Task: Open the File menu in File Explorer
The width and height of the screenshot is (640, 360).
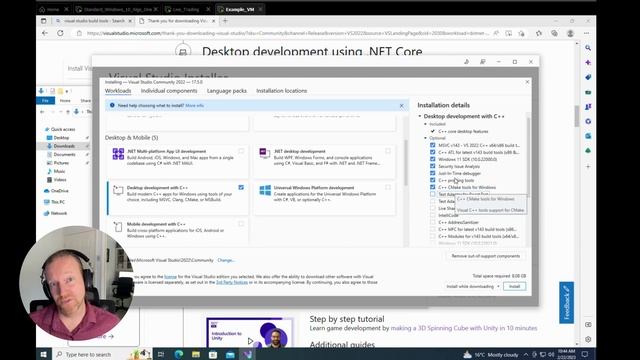Action: coord(45,100)
